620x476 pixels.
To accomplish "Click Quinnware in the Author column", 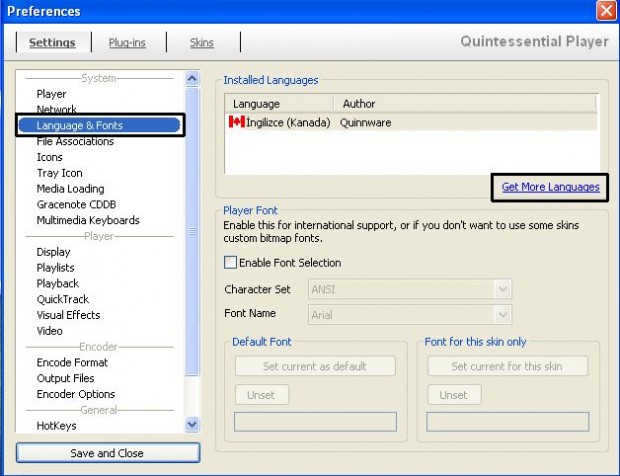I will pyautogui.click(x=365, y=123).
